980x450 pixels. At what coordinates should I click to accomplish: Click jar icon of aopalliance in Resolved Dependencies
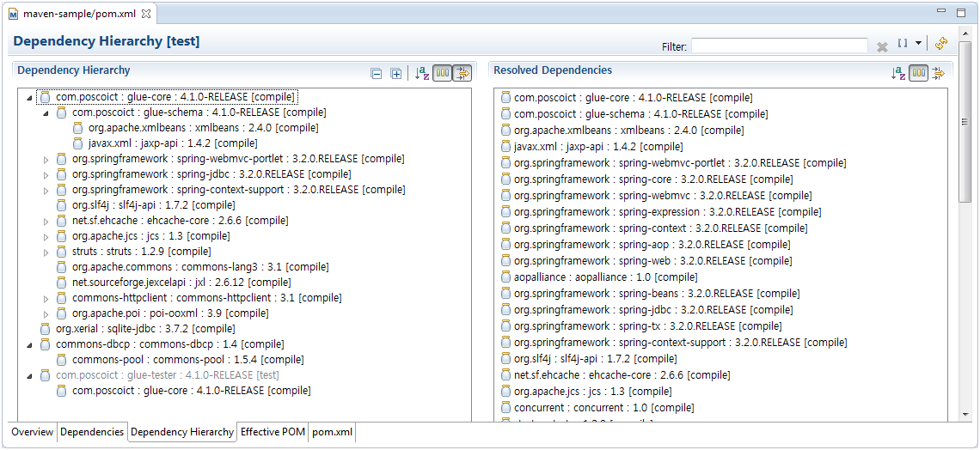(x=506, y=277)
